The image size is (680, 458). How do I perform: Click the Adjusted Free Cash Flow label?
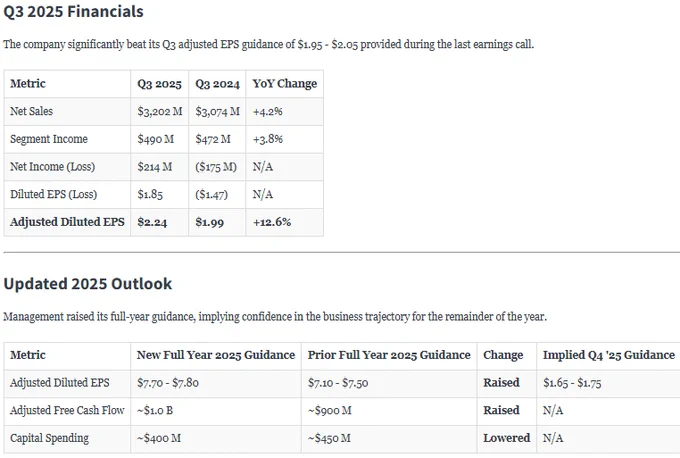coord(67,410)
